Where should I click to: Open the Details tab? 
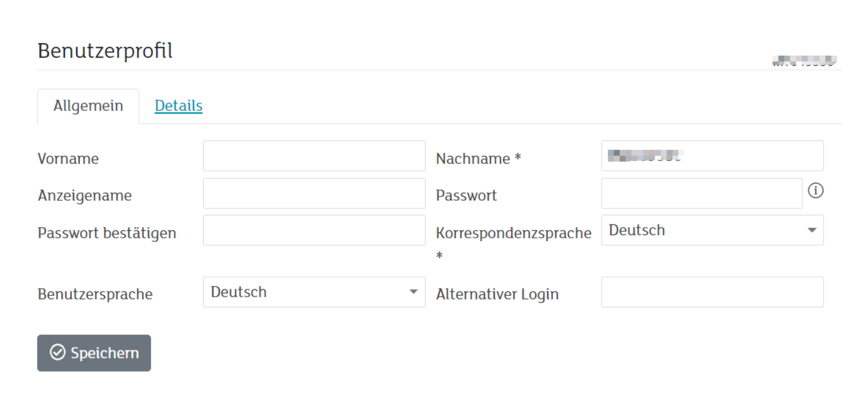pyautogui.click(x=179, y=106)
